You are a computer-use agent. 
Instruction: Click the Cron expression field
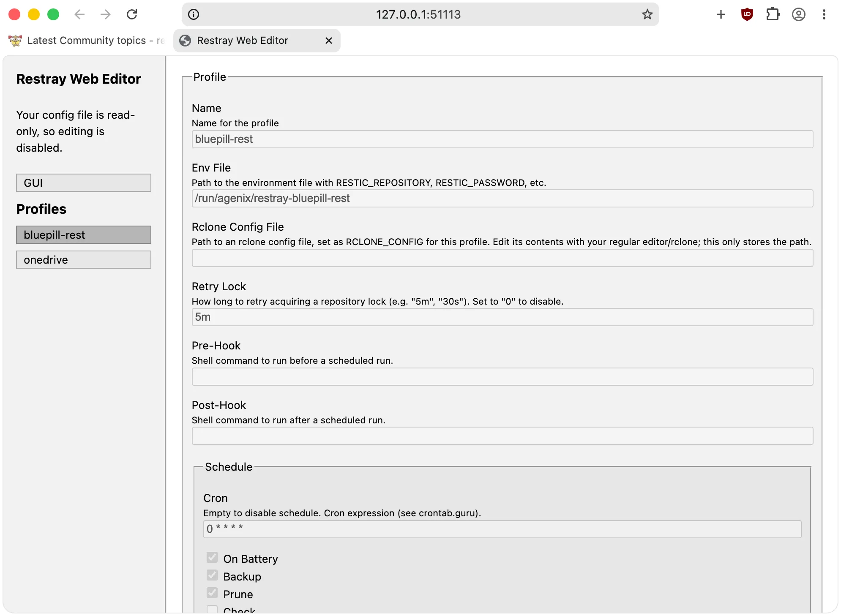502,529
